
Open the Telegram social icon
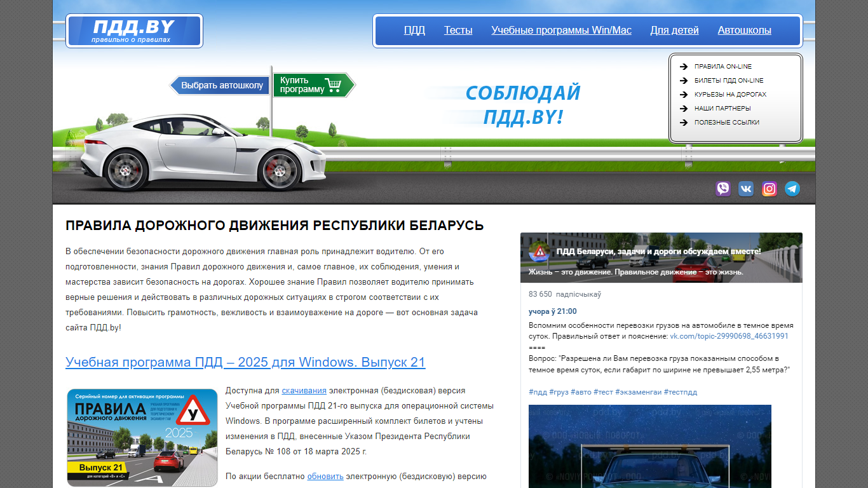[792, 189]
